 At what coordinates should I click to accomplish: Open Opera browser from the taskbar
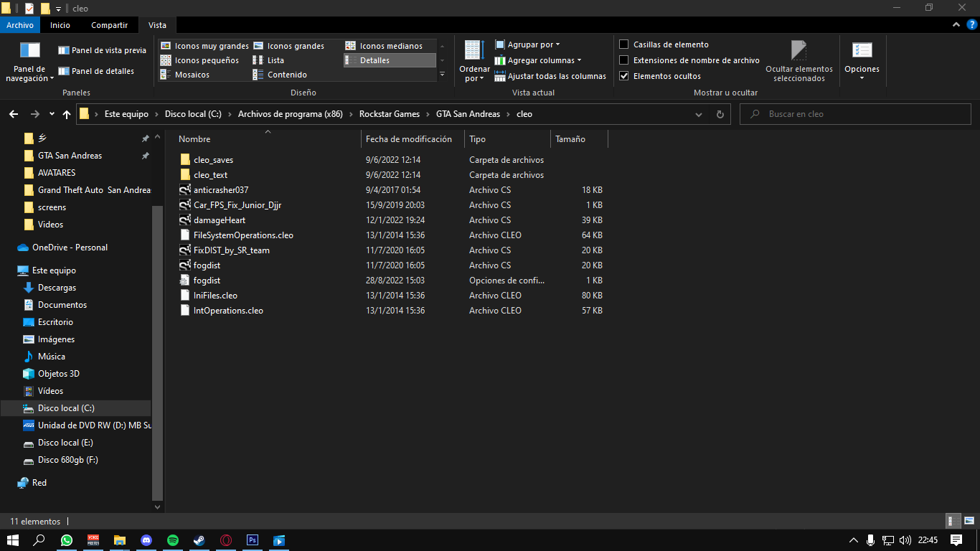[x=226, y=540]
